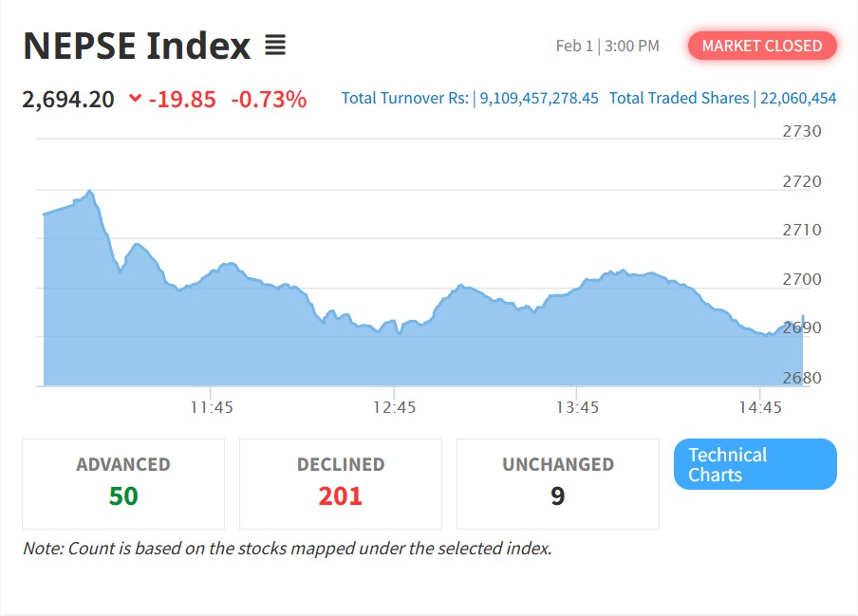The width and height of the screenshot is (858, 616).
Task: Click the -19.85 point change value
Action: pos(182,99)
